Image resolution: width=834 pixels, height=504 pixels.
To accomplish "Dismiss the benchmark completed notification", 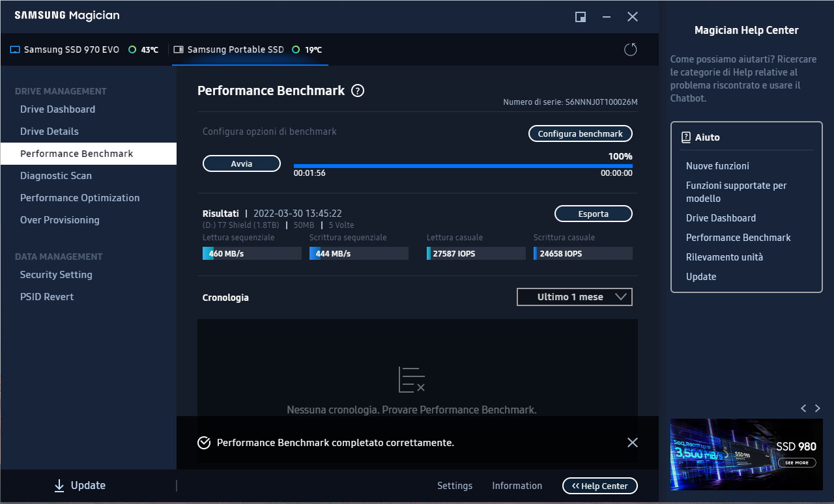I will pos(632,443).
